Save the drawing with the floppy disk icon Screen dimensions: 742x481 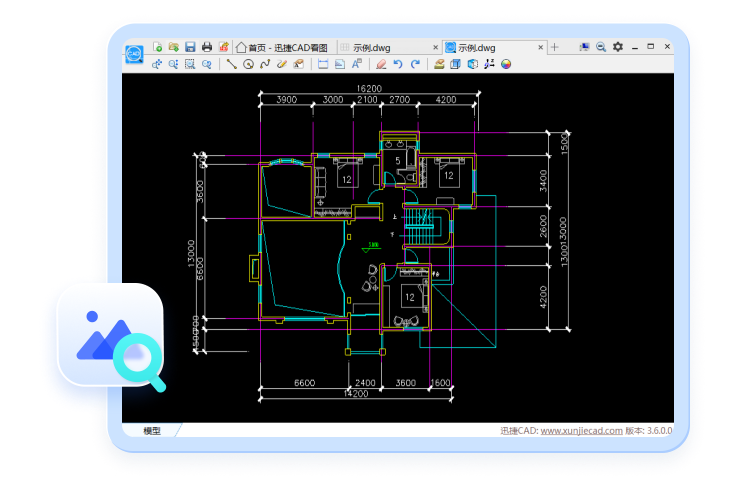pos(189,47)
